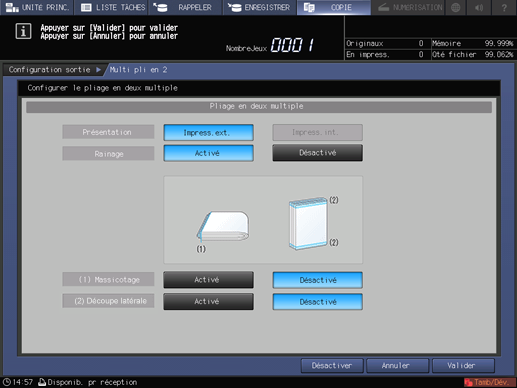Image resolution: width=517 pixels, height=388 pixels.
Task: Enable (2) Découpe latérale with Activé
Action: [x=208, y=301]
